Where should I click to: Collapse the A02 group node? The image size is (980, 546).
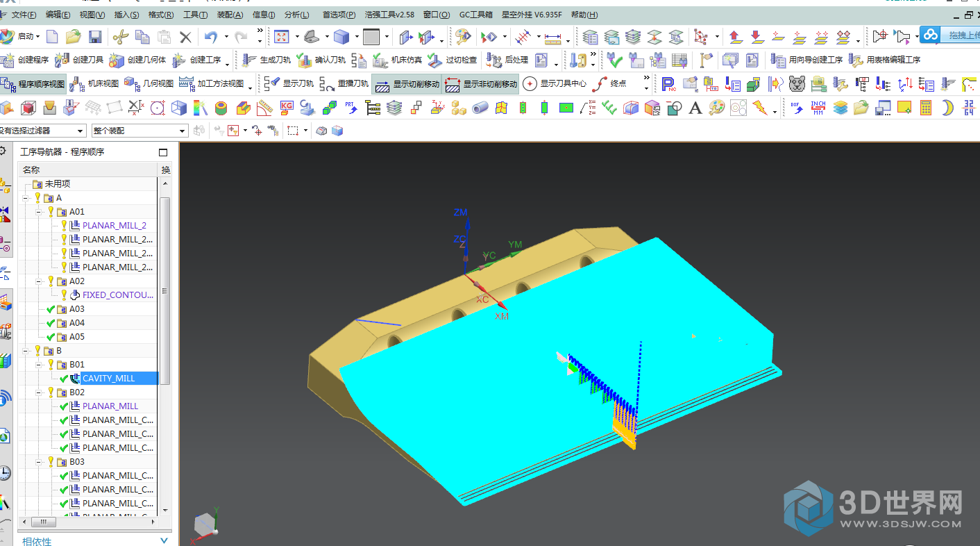(40, 281)
